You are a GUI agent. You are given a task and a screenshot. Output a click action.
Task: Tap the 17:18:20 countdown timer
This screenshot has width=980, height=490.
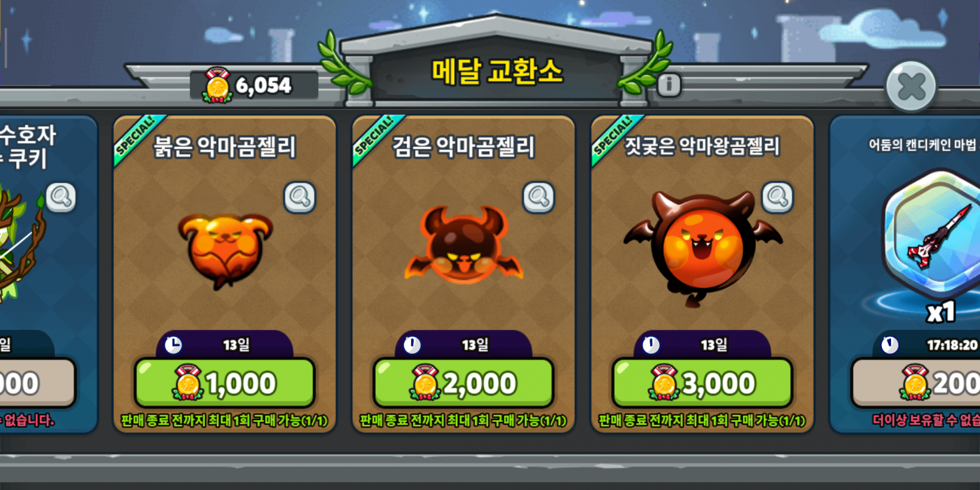point(952,345)
